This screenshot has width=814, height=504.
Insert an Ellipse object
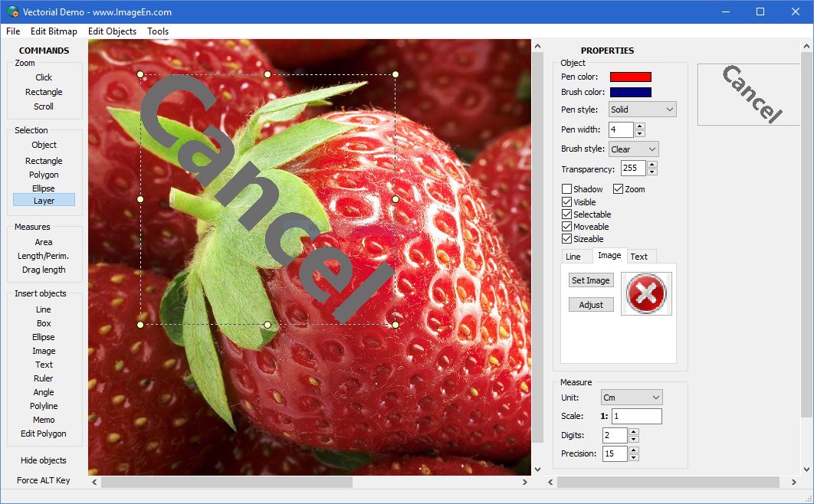pos(44,337)
